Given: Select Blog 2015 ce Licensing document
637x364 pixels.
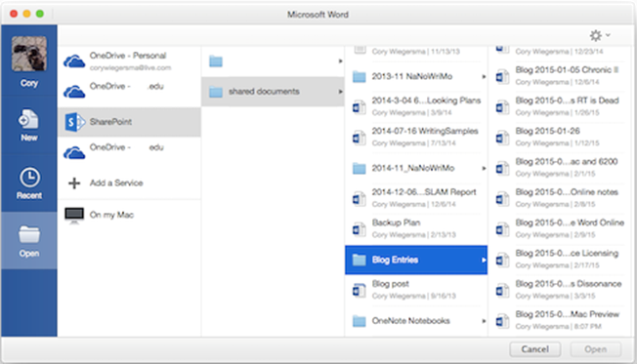Looking at the screenshot, I should (560, 260).
